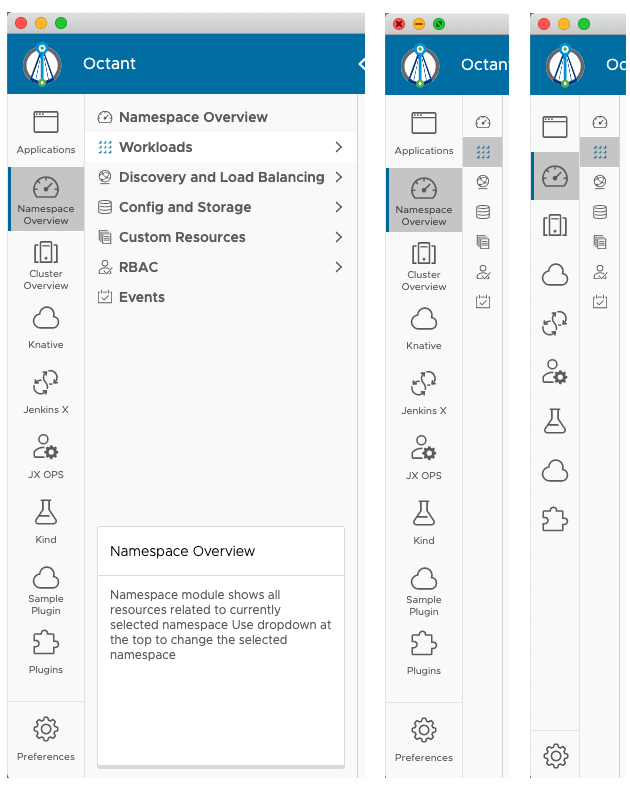The width and height of the screenshot is (630, 788).
Task: Click the Namespace Overview description card title
Action: click(x=182, y=551)
